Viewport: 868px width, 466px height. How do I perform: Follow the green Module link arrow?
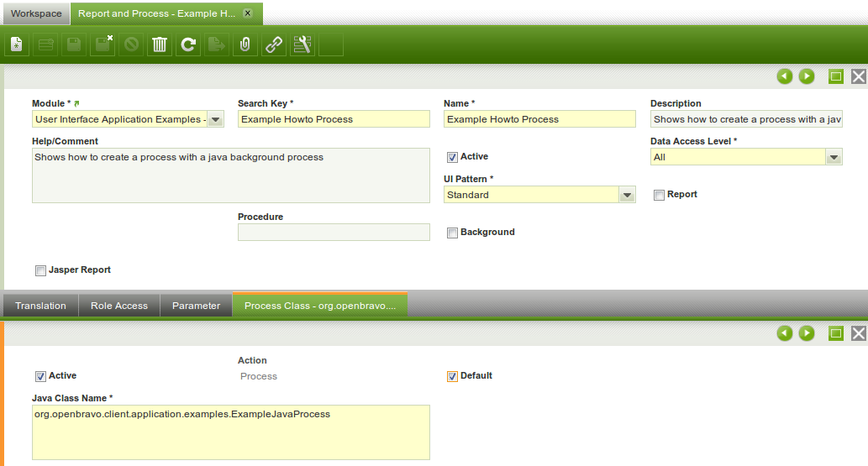[x=77, y=103]
